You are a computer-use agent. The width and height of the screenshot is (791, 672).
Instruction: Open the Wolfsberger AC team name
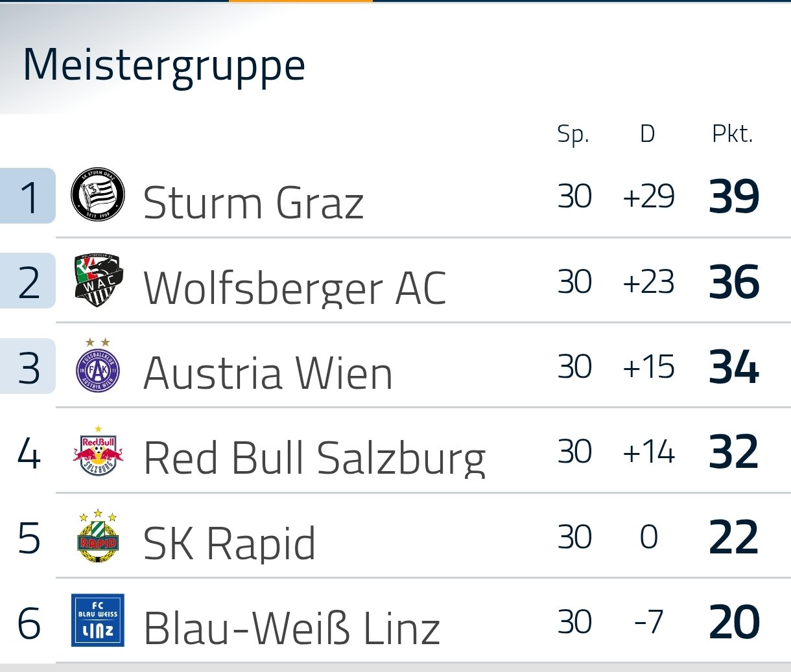[x=294, y=288]
